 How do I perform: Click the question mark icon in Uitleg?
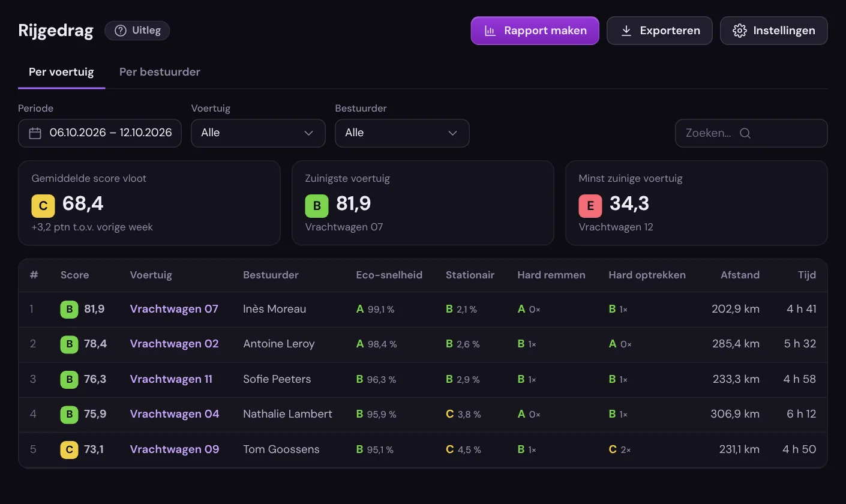click(x=121, y=31)
